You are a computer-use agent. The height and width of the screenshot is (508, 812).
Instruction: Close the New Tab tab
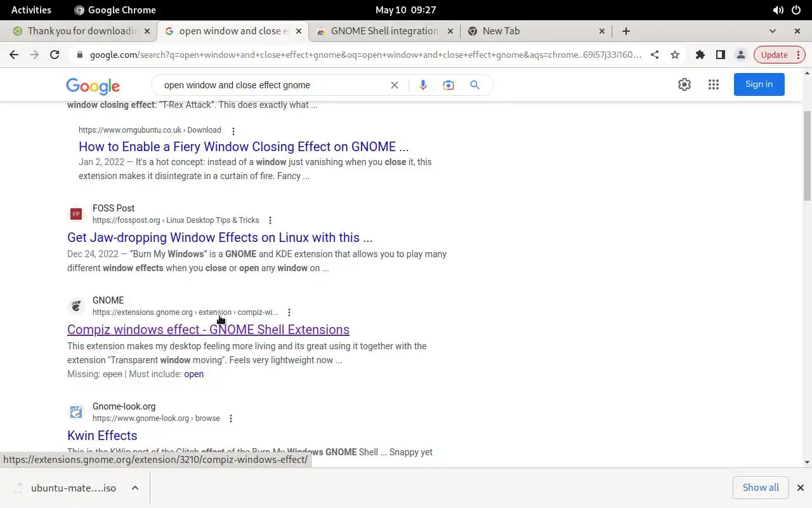(602, 30)
